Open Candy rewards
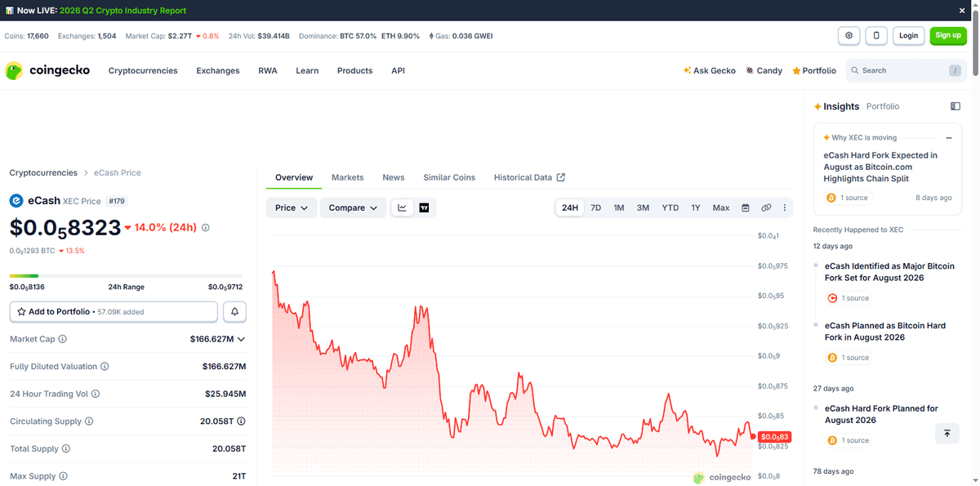 [764, 70]
